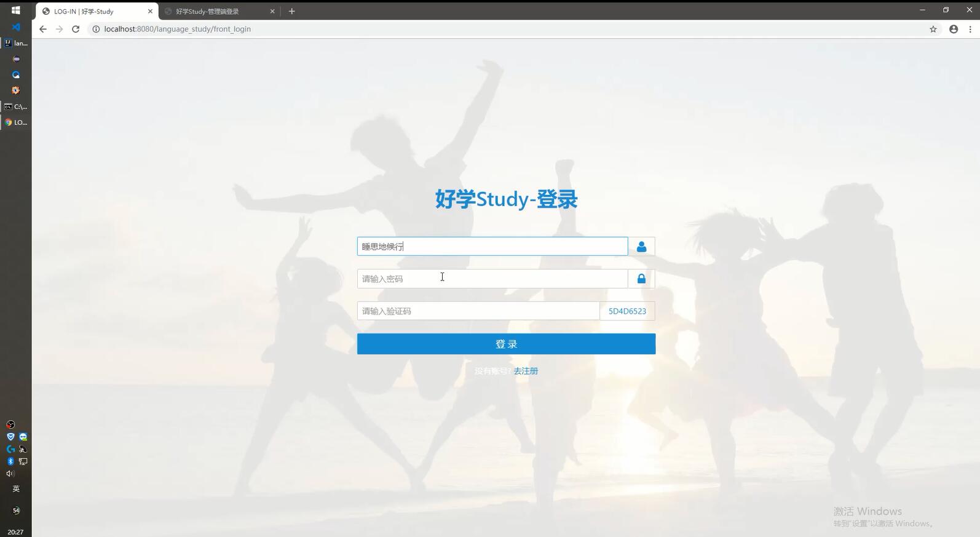Switch to the 好学Study-管理端登录 tab

tap(219, 11)
